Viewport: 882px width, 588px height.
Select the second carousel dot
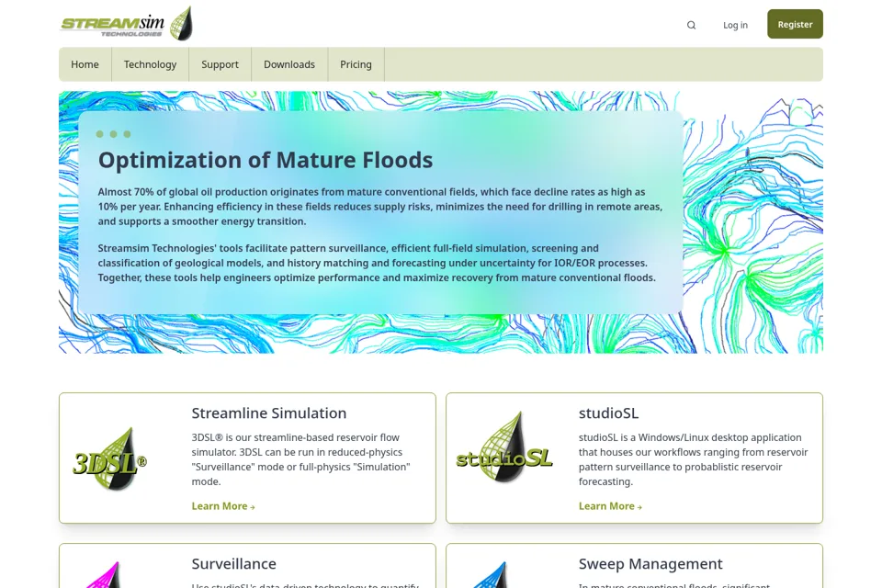114,134
